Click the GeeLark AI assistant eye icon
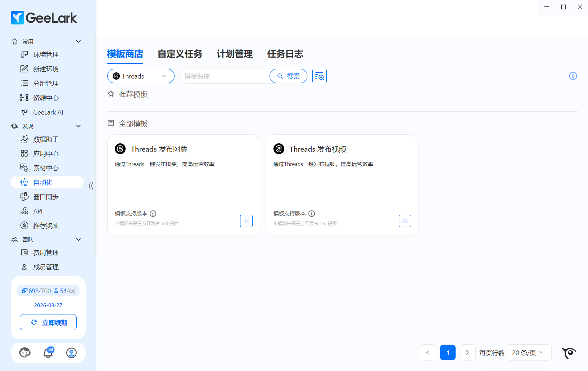Viewport: 588px width, 371px height. pyautogui.click(x=569, y=353)
